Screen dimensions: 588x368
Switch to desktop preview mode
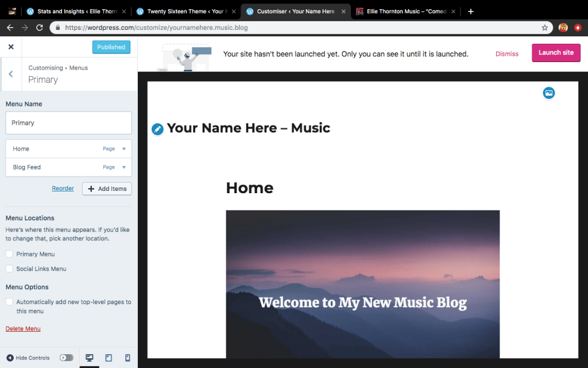(x=90, y=358)
